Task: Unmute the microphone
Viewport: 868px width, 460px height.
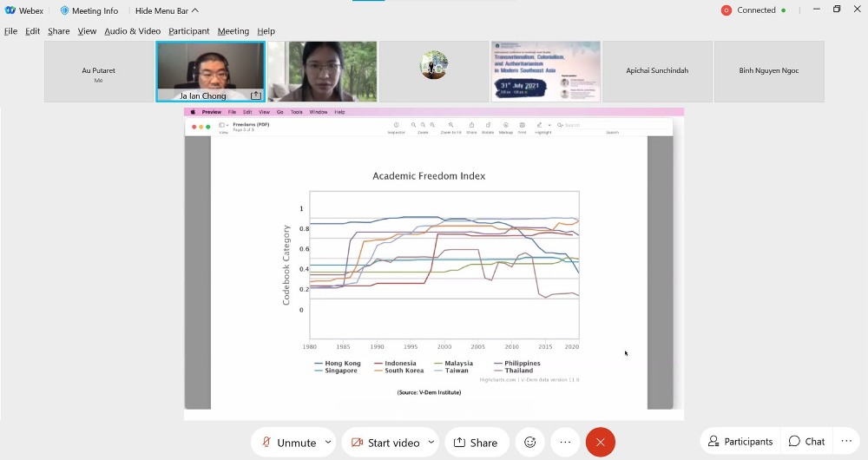Action: tap(288, 442)
